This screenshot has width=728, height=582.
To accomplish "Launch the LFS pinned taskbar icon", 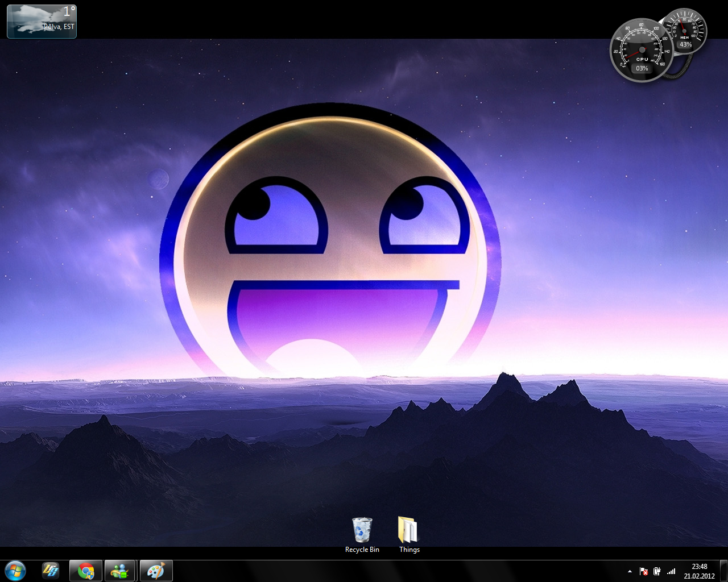I will (51, 571).
